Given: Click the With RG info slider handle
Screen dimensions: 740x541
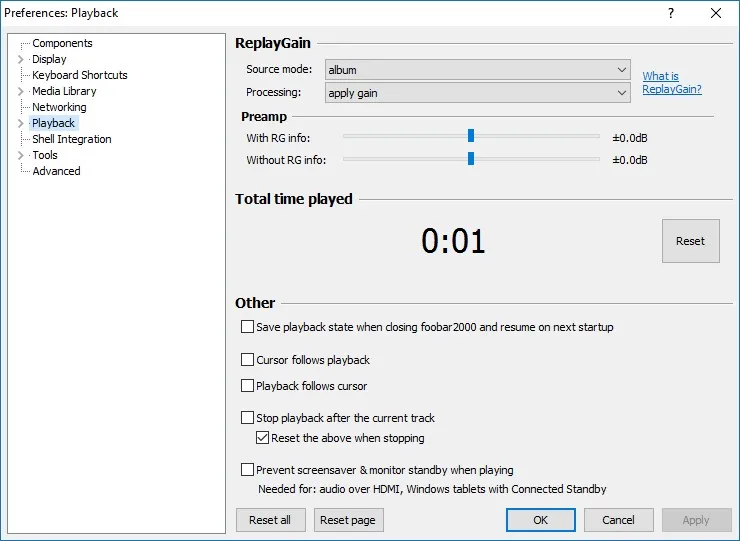Looking at the screenshot, I should [x=471, y=136].
